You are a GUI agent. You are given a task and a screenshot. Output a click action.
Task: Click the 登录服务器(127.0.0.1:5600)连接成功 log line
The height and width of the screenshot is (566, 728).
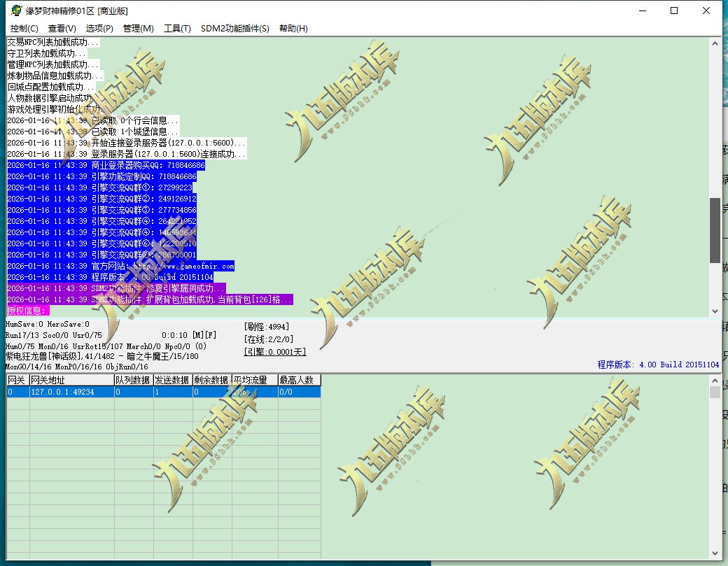(127, 154)
